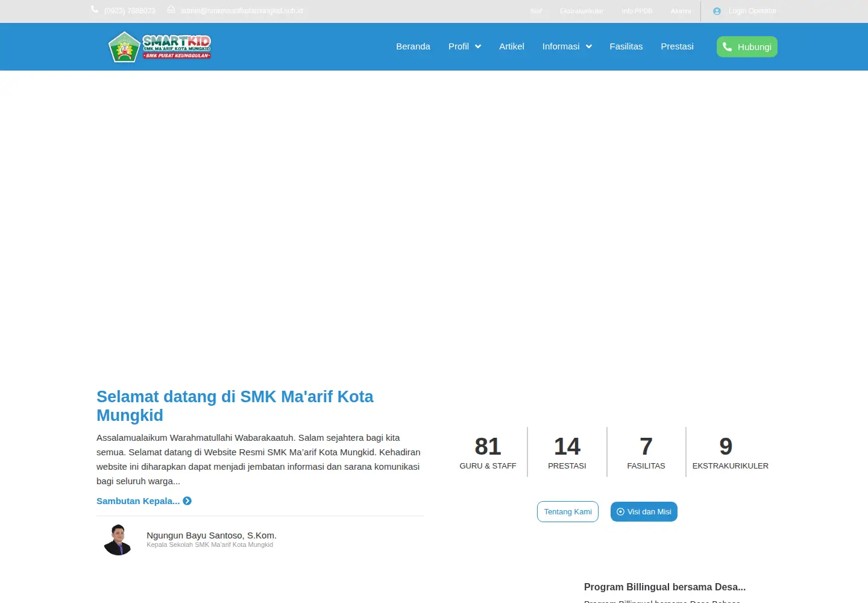The image size is (868, 603).
Task: Click the SmartKid school logo
Action: click(x=160, y=47)
